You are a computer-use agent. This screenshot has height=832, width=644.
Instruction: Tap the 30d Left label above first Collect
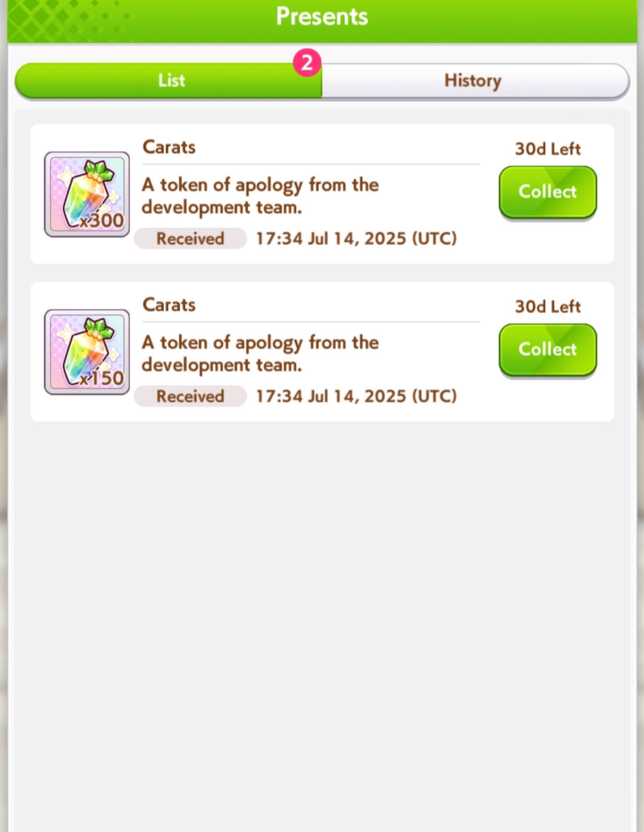click(x=548, y=149)
